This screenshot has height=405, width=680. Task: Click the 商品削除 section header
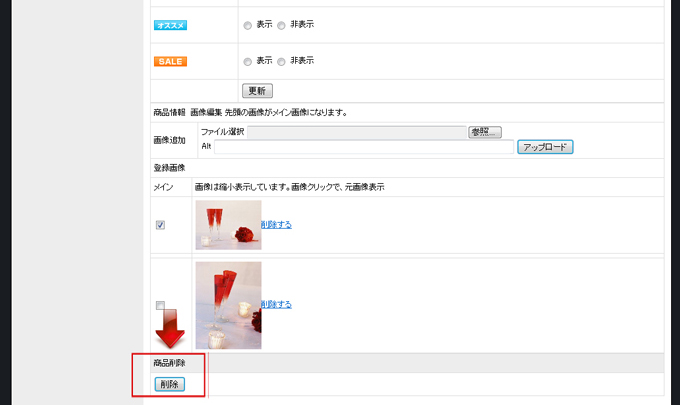pyautogui.click(x=169, y=362)
